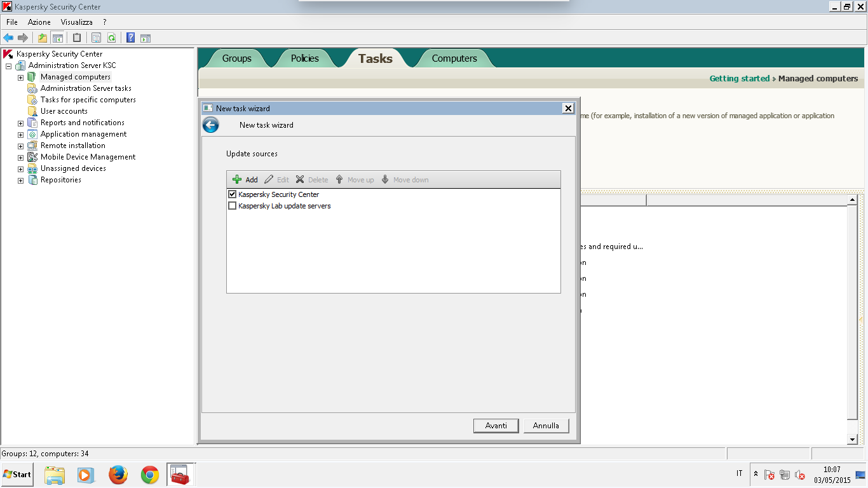Open the Azione menu

pyautogui.click(x=39, y=22)
